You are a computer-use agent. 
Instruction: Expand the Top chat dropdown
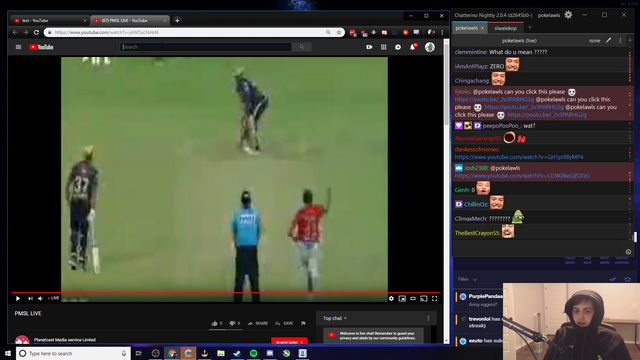click(335, 318)
